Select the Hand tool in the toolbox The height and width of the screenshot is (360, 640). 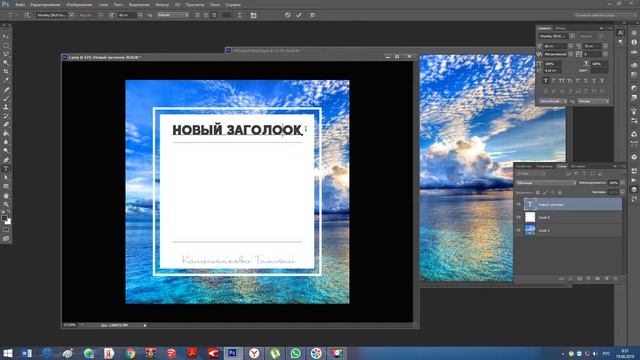point(6,196)
